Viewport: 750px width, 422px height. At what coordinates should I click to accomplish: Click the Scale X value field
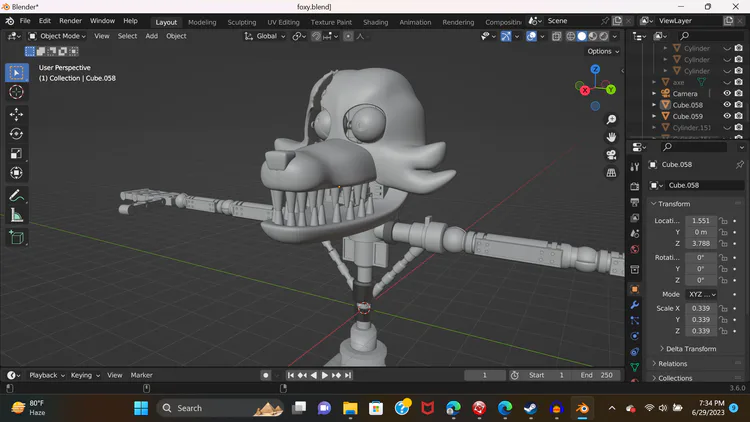point(701,308)
